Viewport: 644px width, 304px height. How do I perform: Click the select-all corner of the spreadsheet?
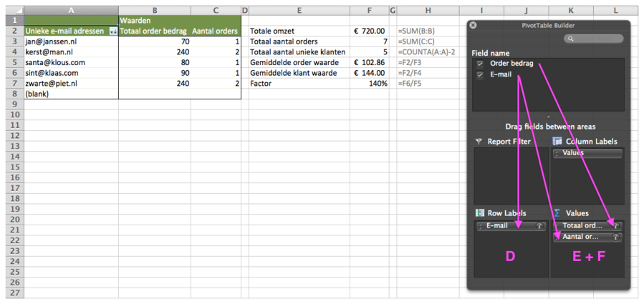tap(11, 10)
